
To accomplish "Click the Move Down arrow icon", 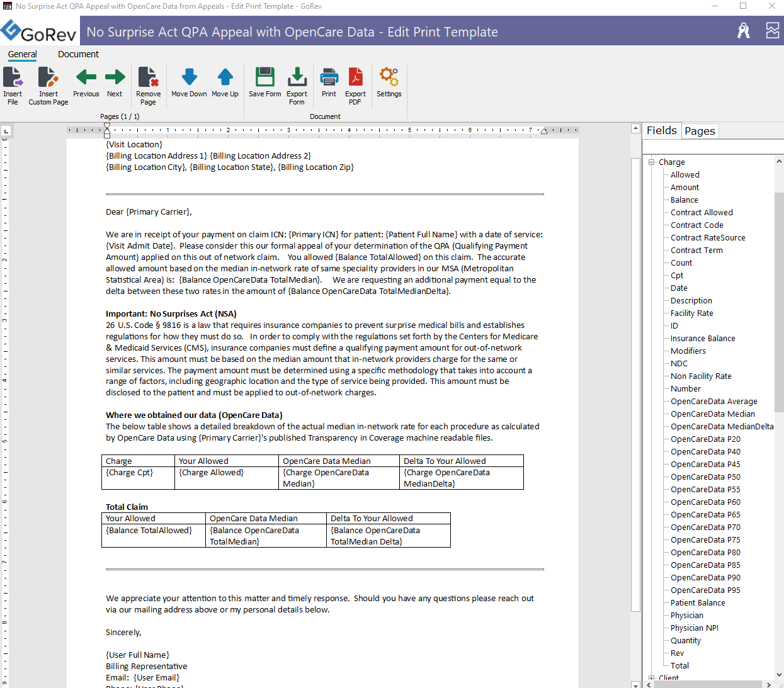I will tap(189, 77).
